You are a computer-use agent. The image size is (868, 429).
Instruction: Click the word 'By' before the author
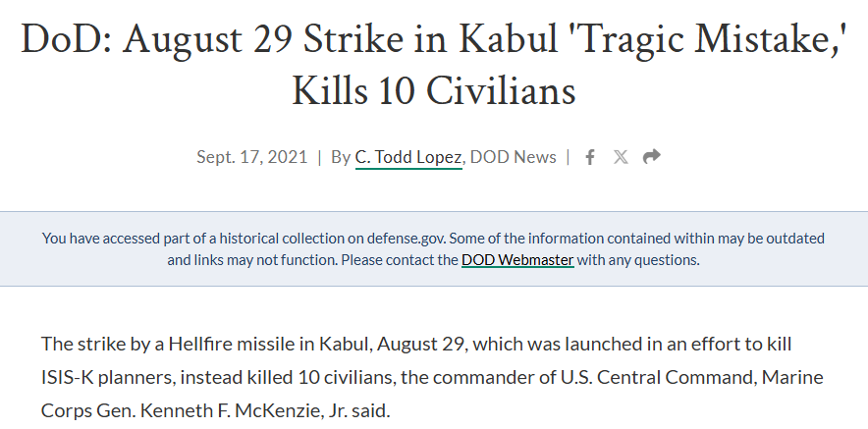click(341, 157)
